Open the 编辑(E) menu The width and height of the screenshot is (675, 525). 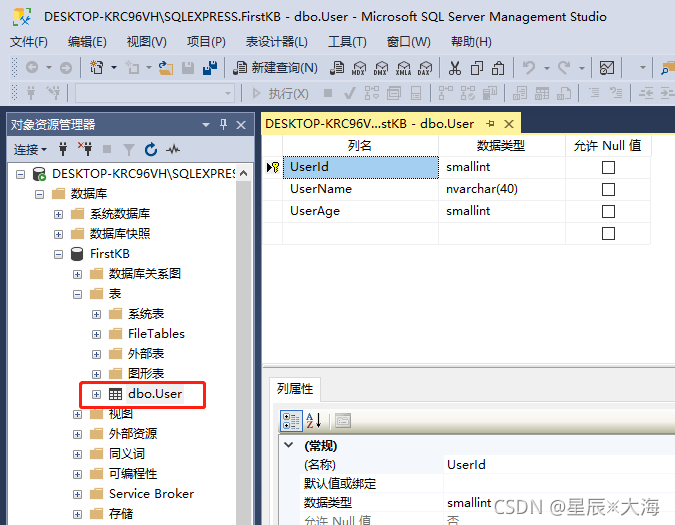(87, 42)
